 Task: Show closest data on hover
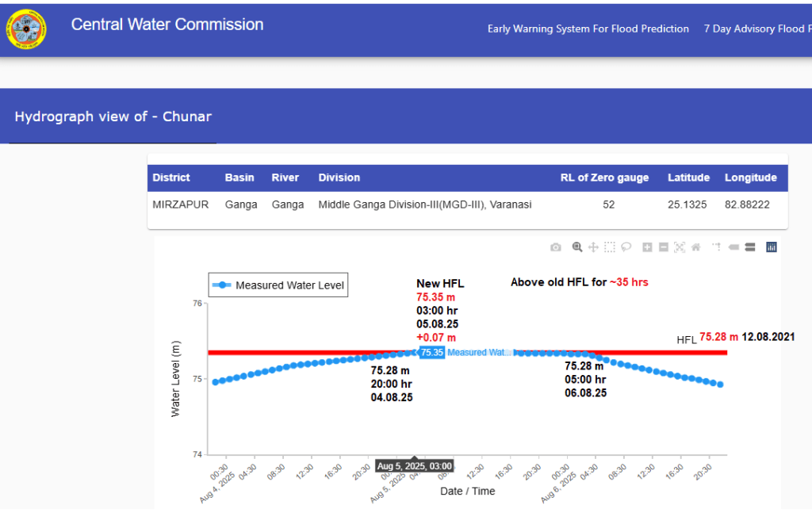coord(733,247)
